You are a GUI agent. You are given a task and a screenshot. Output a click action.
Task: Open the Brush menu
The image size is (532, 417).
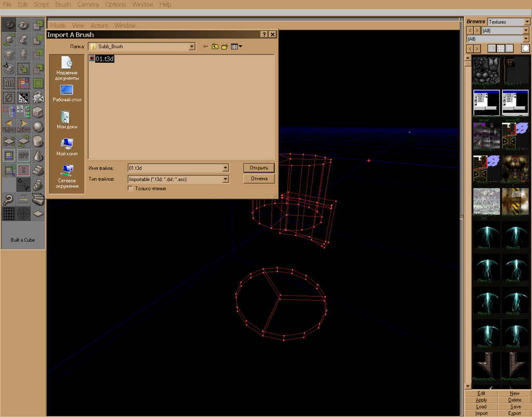tap(63, 4)
